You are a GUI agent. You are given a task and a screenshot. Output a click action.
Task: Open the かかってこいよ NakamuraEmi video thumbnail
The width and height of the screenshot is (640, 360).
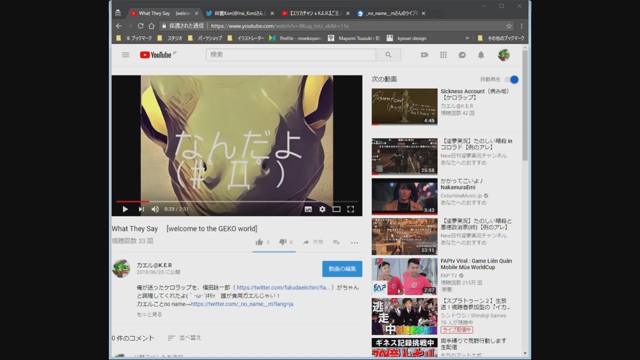click(404, 196)
